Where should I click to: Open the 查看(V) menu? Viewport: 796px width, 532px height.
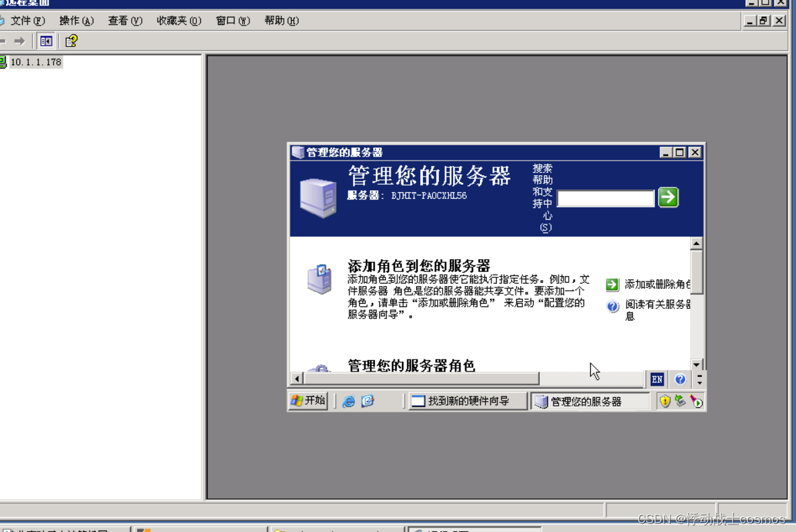pyautogui.click(x=125, y=21)
